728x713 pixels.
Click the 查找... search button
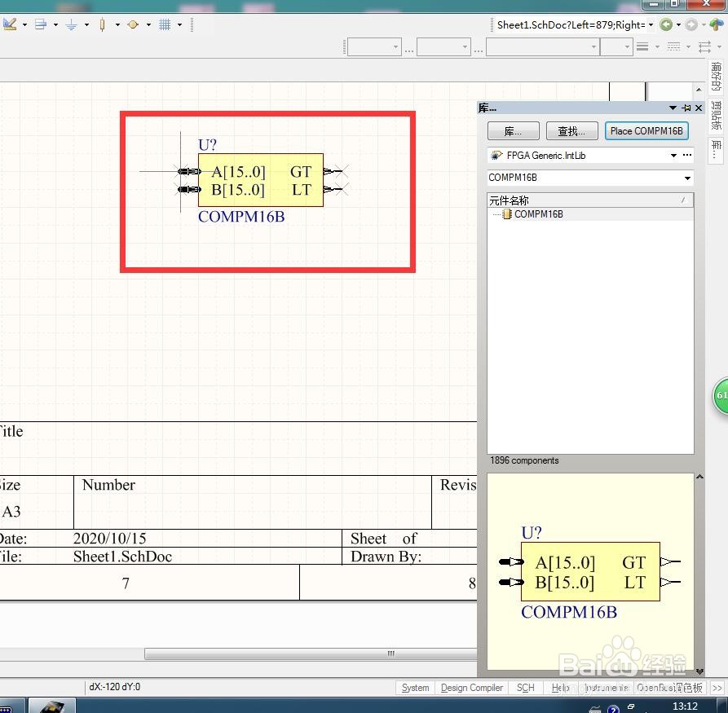[x=571, y=131]
